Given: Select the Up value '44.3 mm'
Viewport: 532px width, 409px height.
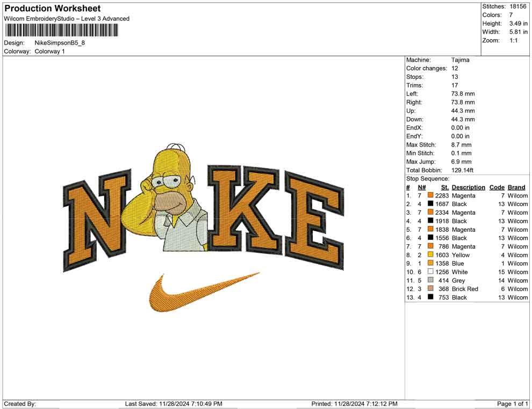Looking at the screenshot, I should click(x=463, y=111).
